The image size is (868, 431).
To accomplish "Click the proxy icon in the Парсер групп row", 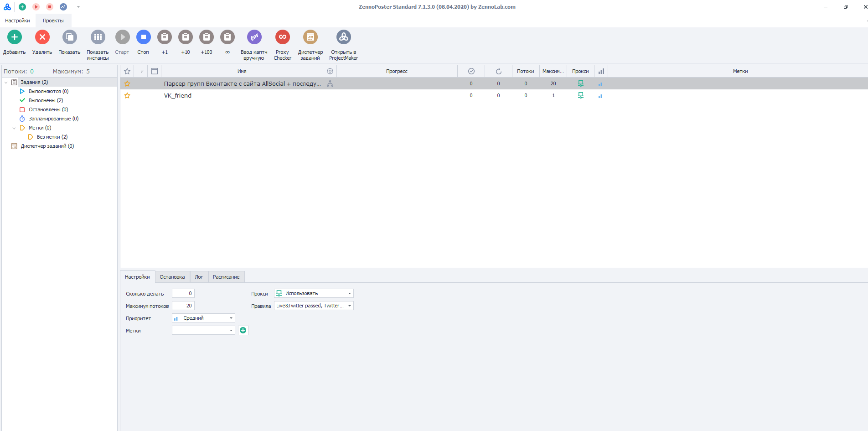I will (581, 83).
